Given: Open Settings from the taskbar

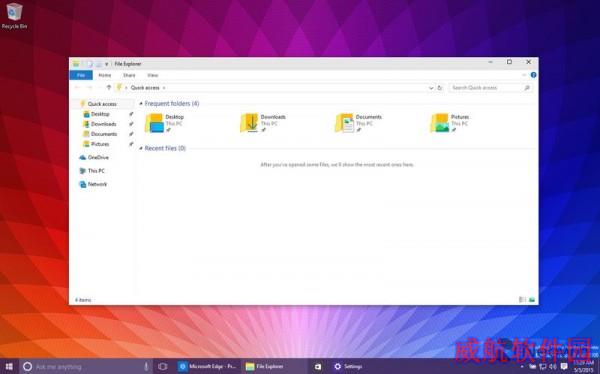Looking at the screenshot, I should [348, 366].
